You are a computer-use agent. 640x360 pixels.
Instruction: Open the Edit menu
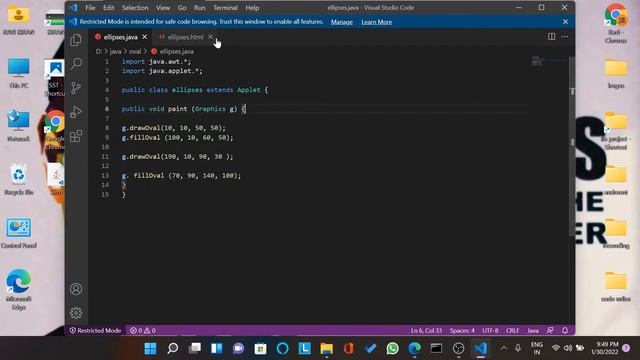pos(109,8)
